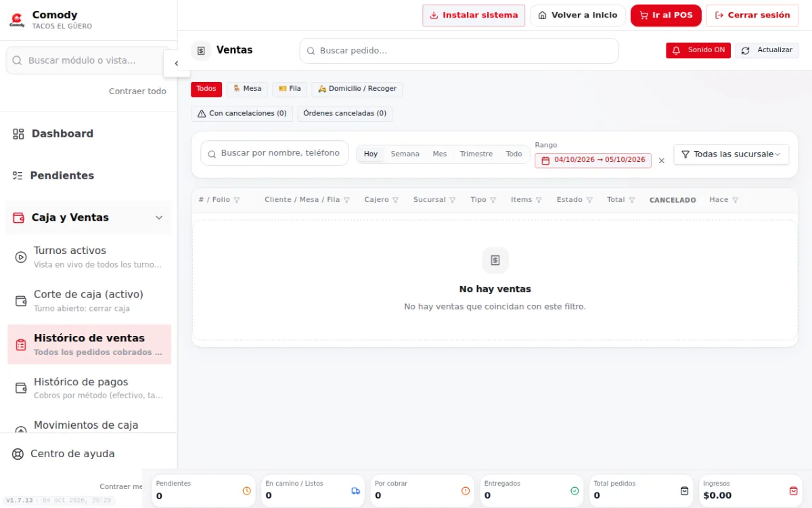Screen dimensions: 812x508
Task: Click the empty-state receipt icon above No hay ventas
Action: click(495, 260)
